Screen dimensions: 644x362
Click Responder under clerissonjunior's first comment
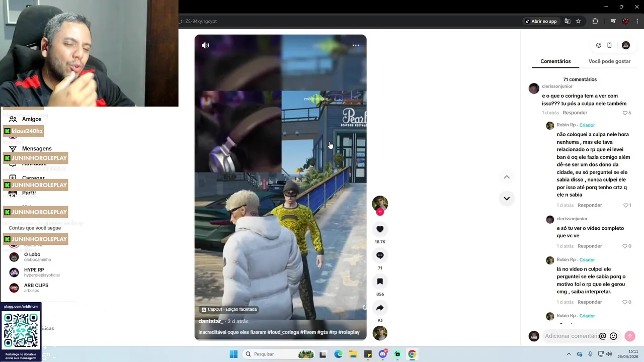(x=575, y=113)
